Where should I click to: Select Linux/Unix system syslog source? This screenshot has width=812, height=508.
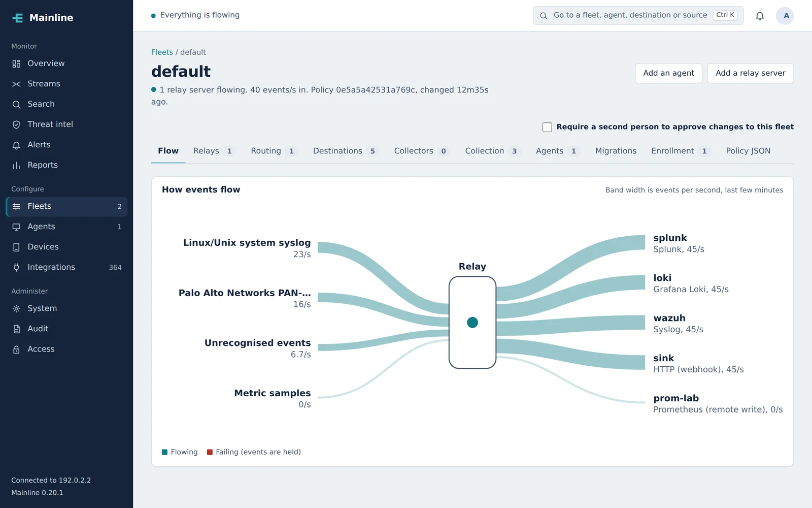tap(247, 243)
